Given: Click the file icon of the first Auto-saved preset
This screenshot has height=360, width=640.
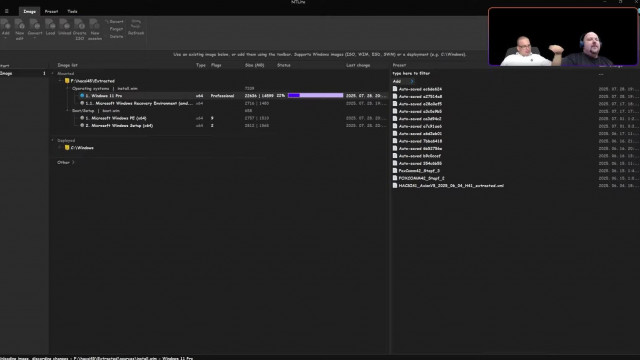Looking at the screenshot, I should click(x=395, y=89).
